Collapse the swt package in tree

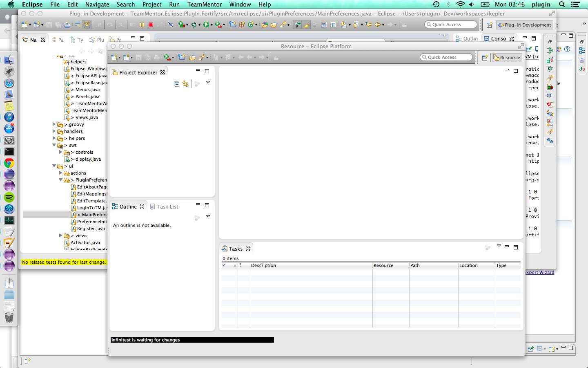54,145
